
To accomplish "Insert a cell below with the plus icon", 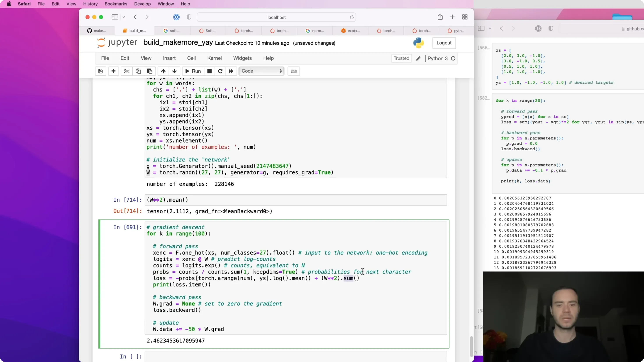I will pyautogui.click(x=113, y=71).
